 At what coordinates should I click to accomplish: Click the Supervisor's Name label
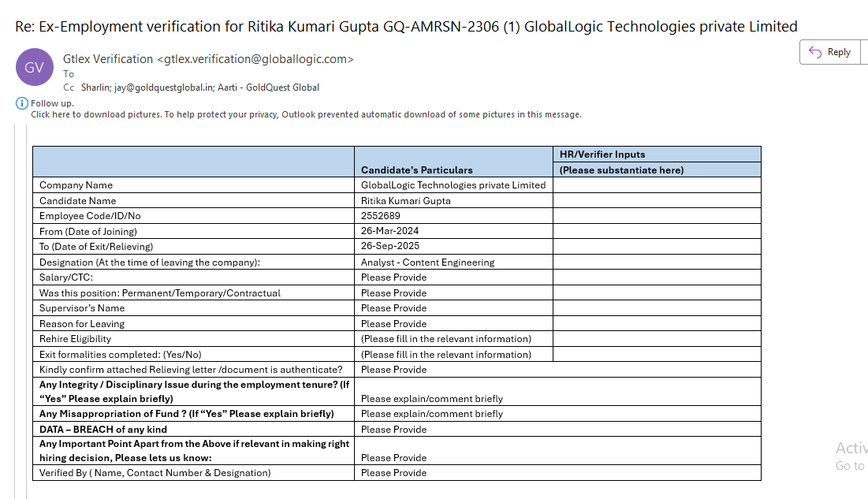click(82, 308)
